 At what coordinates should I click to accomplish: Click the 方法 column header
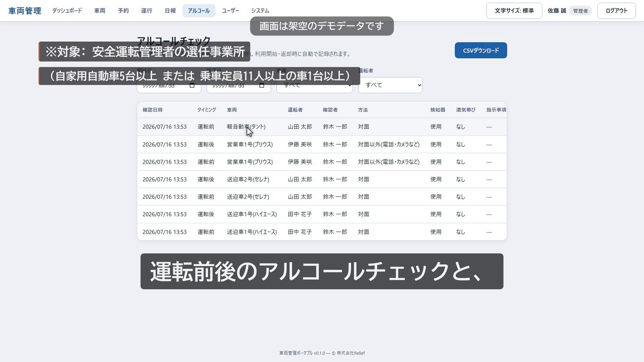pos(363,110)
